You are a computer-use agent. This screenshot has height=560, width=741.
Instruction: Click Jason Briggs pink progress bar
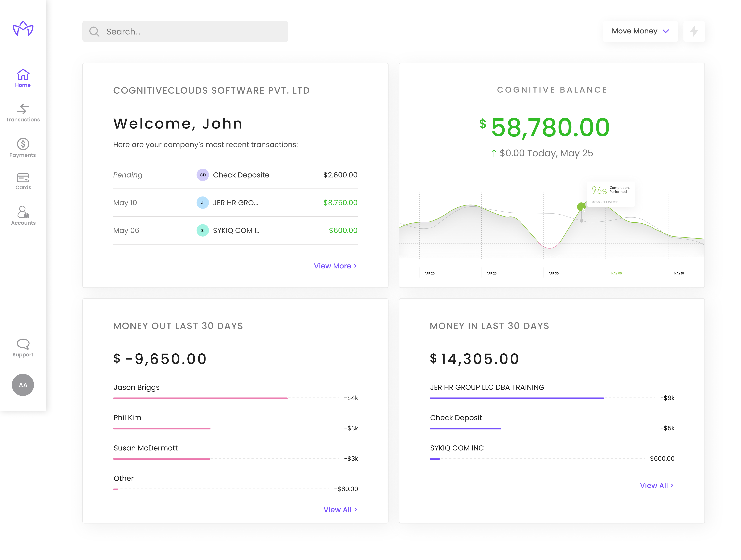click(x=200, y=398)
